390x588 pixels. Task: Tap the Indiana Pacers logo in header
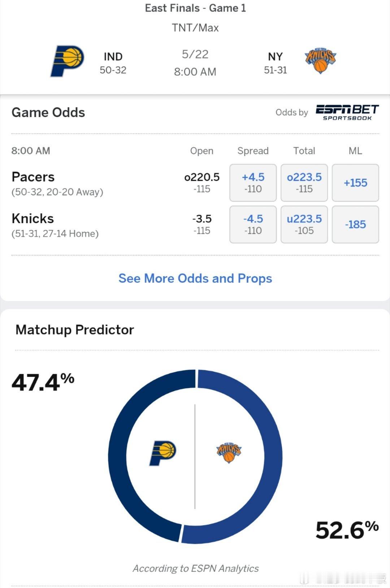(67, 61)
